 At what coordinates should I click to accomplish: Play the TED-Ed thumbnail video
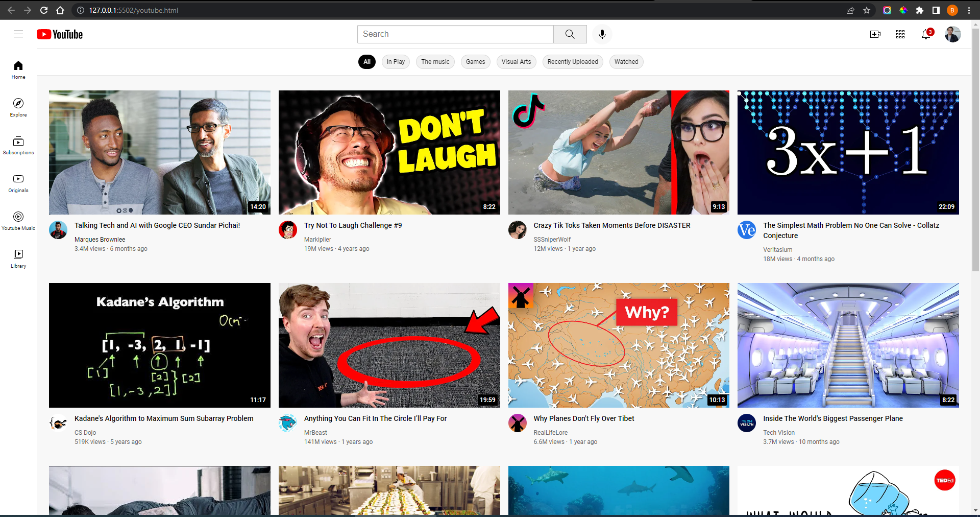coord(848,490)
